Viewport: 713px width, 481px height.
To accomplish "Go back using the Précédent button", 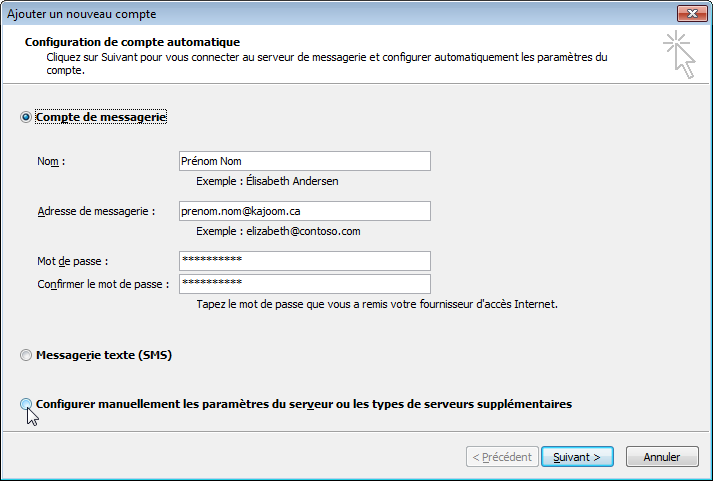I will tap(502, 456).
